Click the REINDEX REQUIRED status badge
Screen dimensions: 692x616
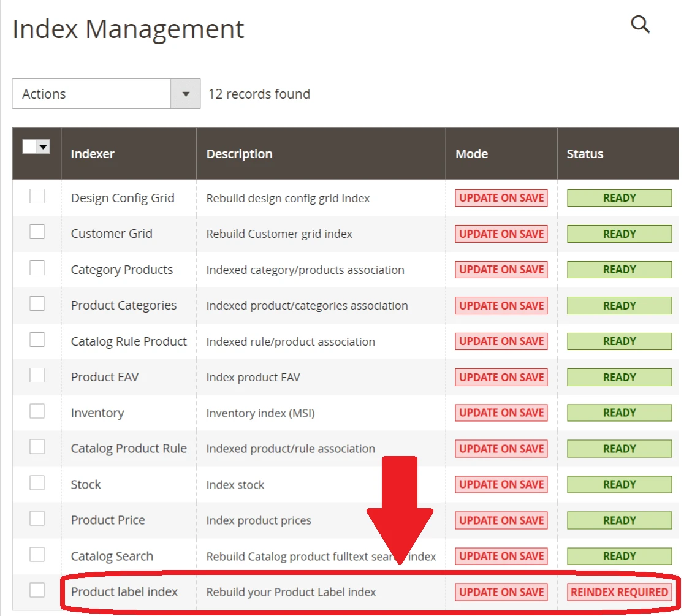619,592
